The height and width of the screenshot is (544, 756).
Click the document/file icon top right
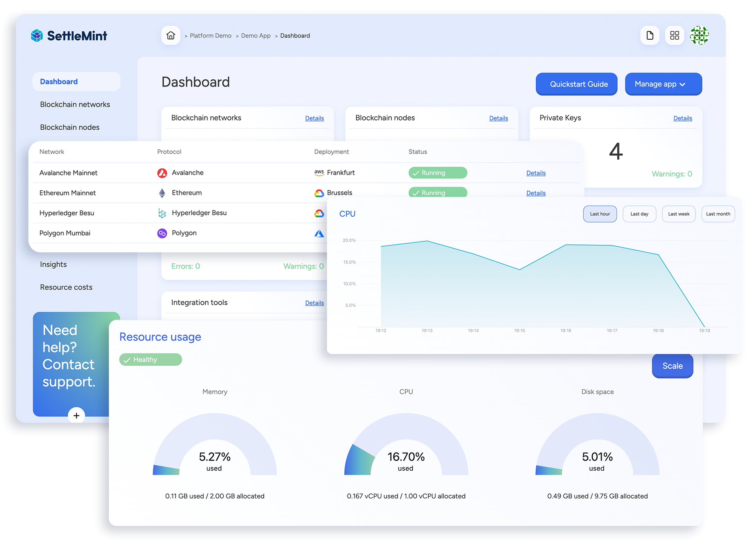[x=650, y=36]
